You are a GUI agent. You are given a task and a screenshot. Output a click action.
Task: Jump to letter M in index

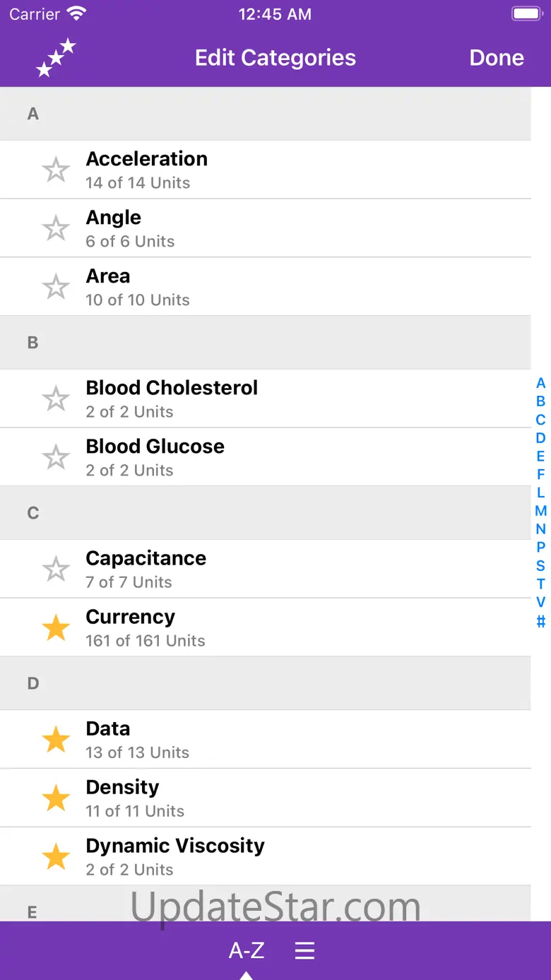pyautogui.click(x=540, y=511)
